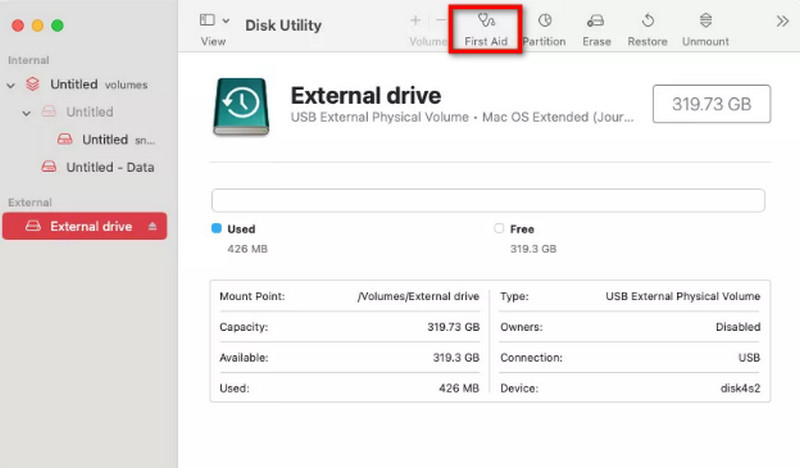
Task: Click the disk usage bar
Action: [x=488, y=200]
